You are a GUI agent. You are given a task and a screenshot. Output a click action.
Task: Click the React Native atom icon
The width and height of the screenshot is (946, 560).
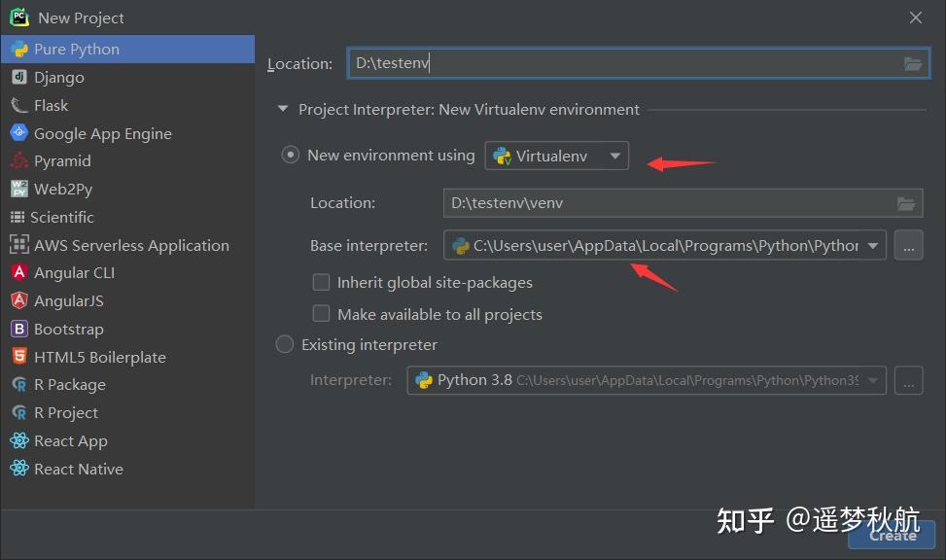click(x=19, y=469)
